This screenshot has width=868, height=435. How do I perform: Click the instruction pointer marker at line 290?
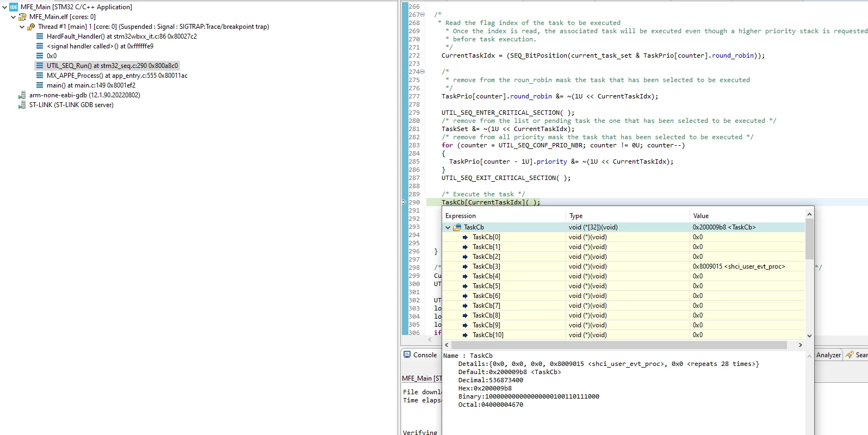coord(404,202)
